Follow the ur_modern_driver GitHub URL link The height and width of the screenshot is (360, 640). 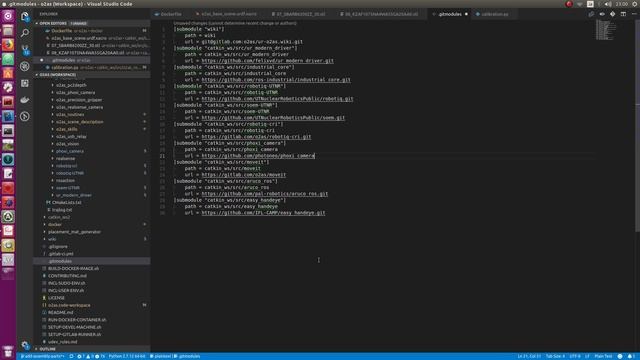(267, 61)
